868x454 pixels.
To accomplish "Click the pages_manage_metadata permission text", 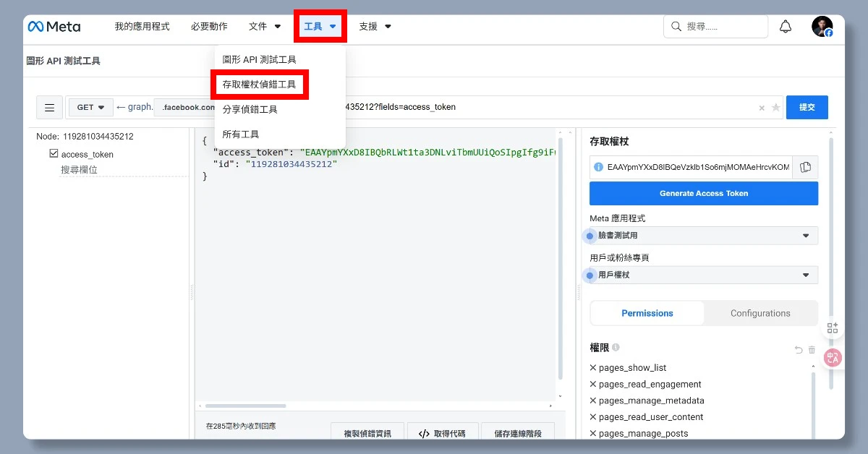I will [652, 401].
